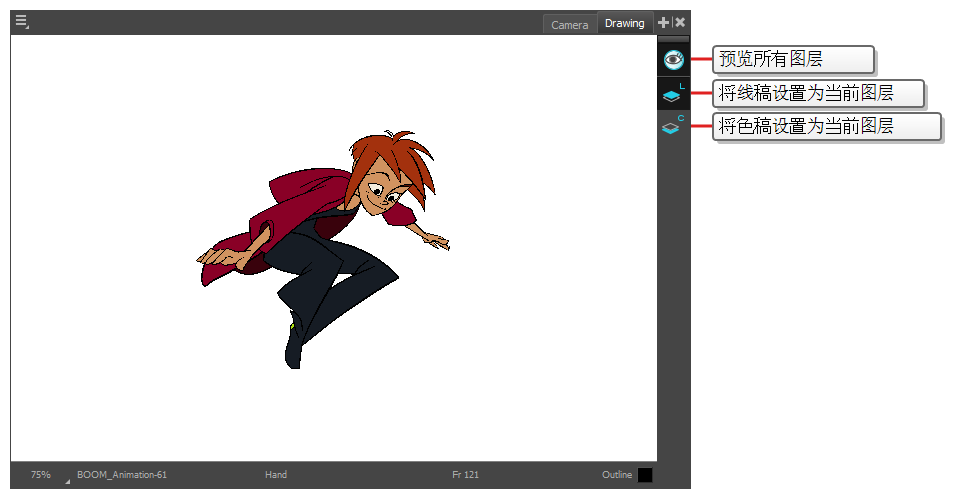The height and width of the screenshot is (499, 957).
Task: Open the 75% zoom level dropdown
Action: click(x=41, y=474)
